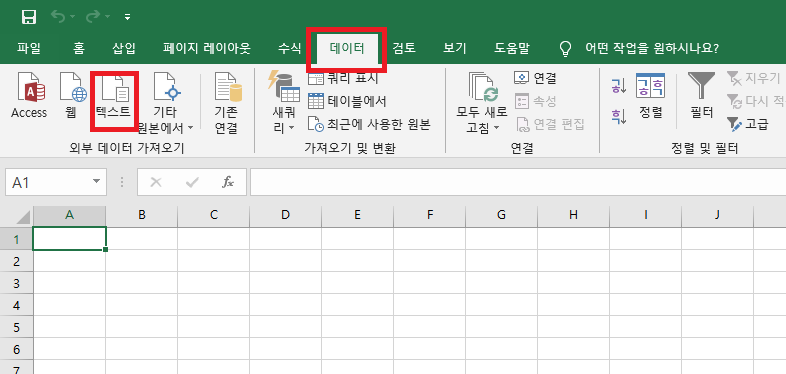This screenshot has width=786, height=374.
Task: Open the Redo history dropdown arrow
Action: (108, 18)
